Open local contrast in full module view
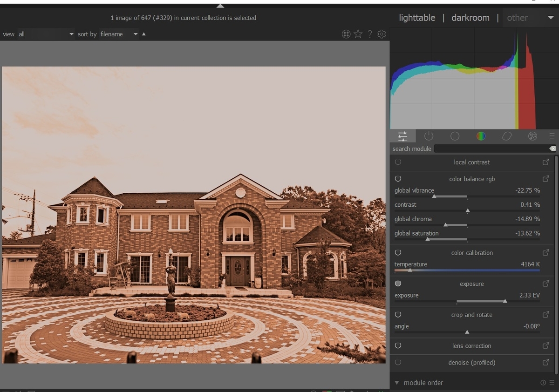The width and height of the screenshot is (559, 392). pyautogui.click(x=545, y=162)
